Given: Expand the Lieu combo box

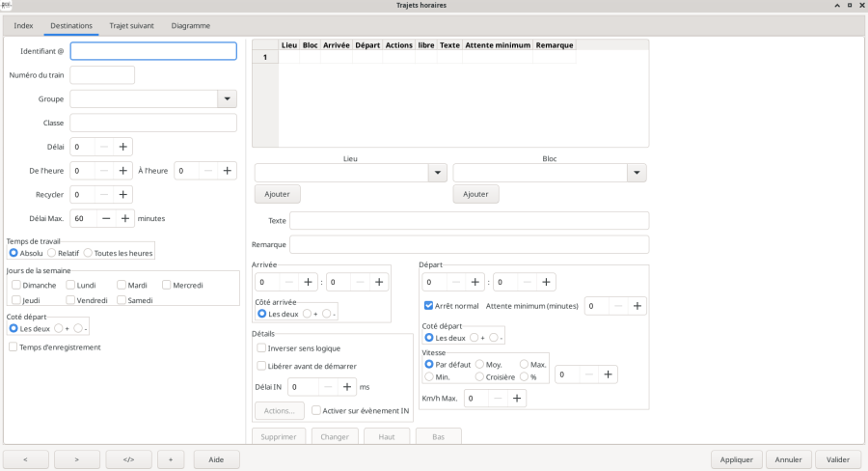Looking at the screenshot, I should point(438,173).
